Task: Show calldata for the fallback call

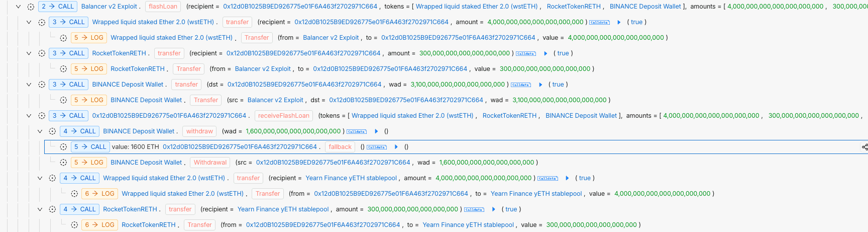Action: (377, 147)
